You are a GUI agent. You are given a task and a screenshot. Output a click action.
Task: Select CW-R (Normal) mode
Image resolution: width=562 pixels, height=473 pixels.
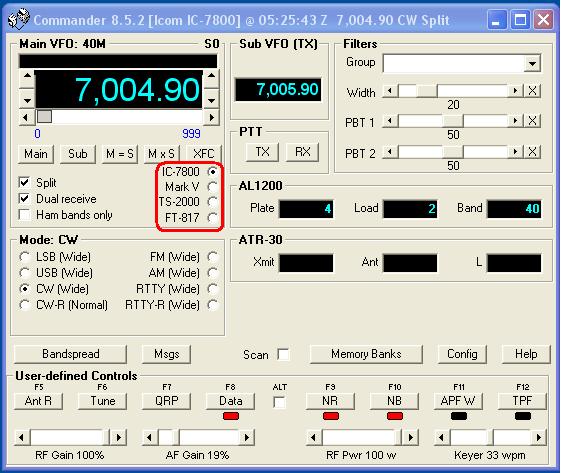point(24,305)
